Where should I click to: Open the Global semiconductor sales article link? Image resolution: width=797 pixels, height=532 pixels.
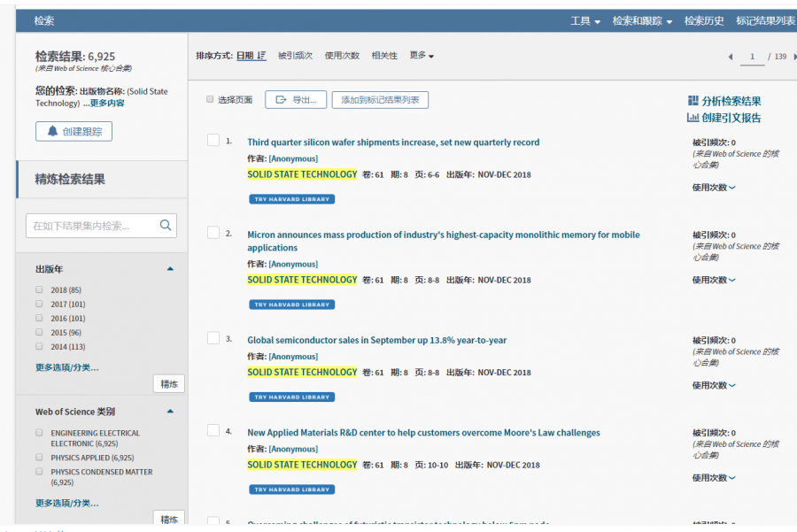(x=376, y=340)
